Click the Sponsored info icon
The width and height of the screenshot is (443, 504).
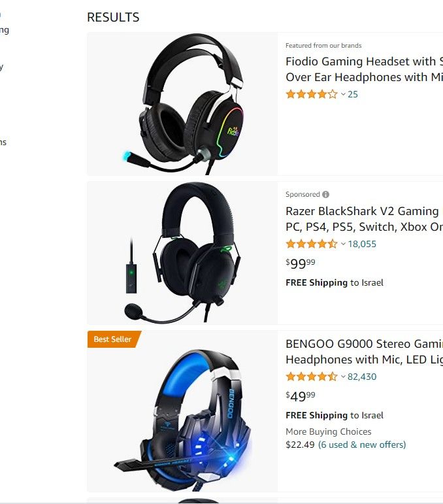[x=326, y=194]
